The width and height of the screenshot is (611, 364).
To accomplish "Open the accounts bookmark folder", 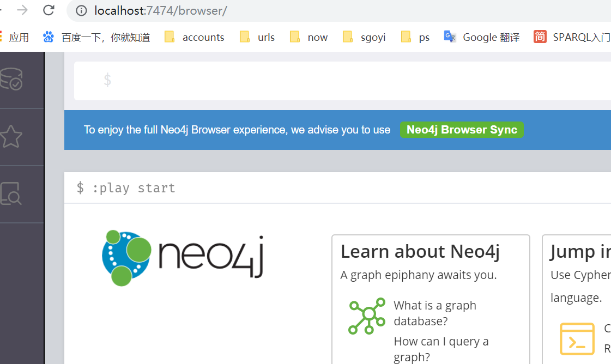I will tap(194, 37).
